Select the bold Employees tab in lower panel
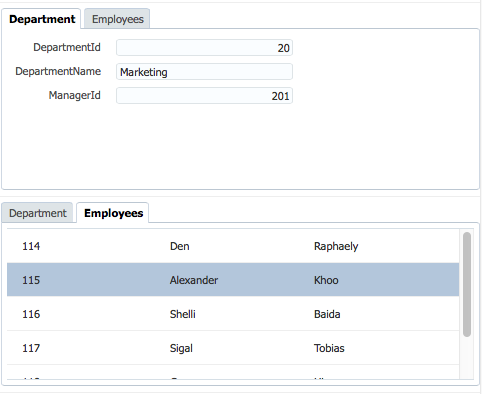This screenshot has height=394, width=482. 113,213
